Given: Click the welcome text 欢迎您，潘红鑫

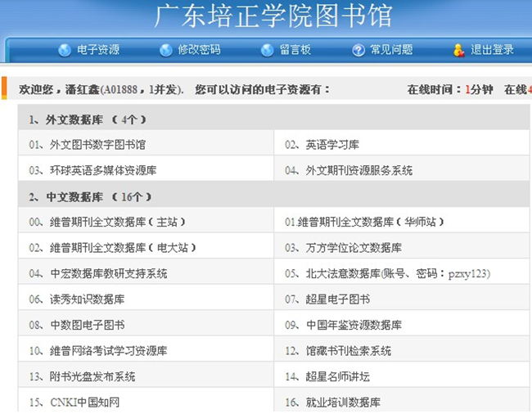Looking at the screenshot, I should pyautogui.click(x=59, y=89).
